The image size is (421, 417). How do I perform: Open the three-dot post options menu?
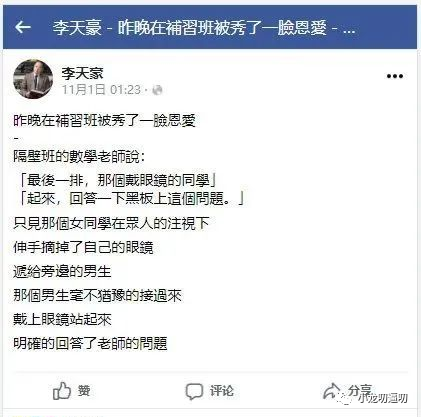395,76
